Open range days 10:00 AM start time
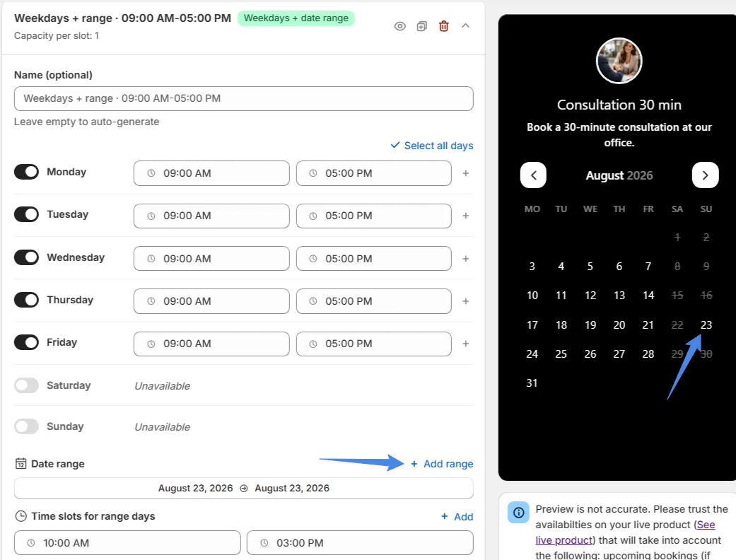This screenshot has width=736, height=560. click(127, 542)
